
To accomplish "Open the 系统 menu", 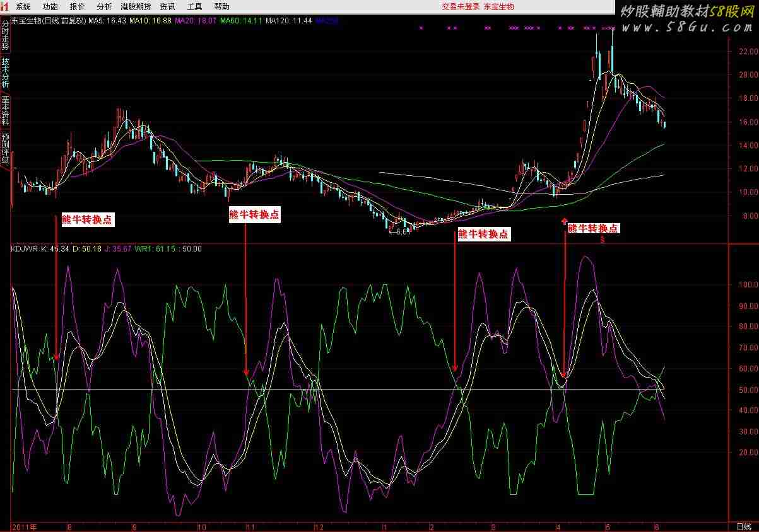I will pos(23,7).
